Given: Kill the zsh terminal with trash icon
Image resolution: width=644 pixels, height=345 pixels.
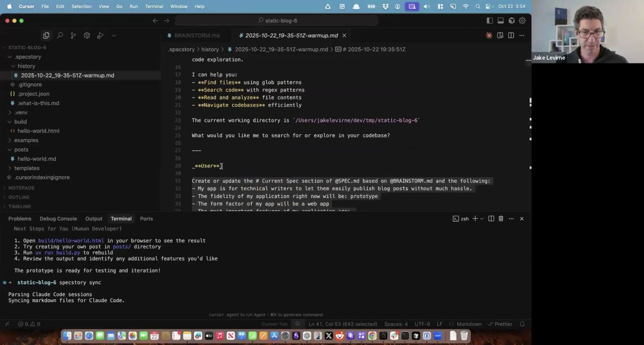Looking at the screenshot, I should [501, 218].
